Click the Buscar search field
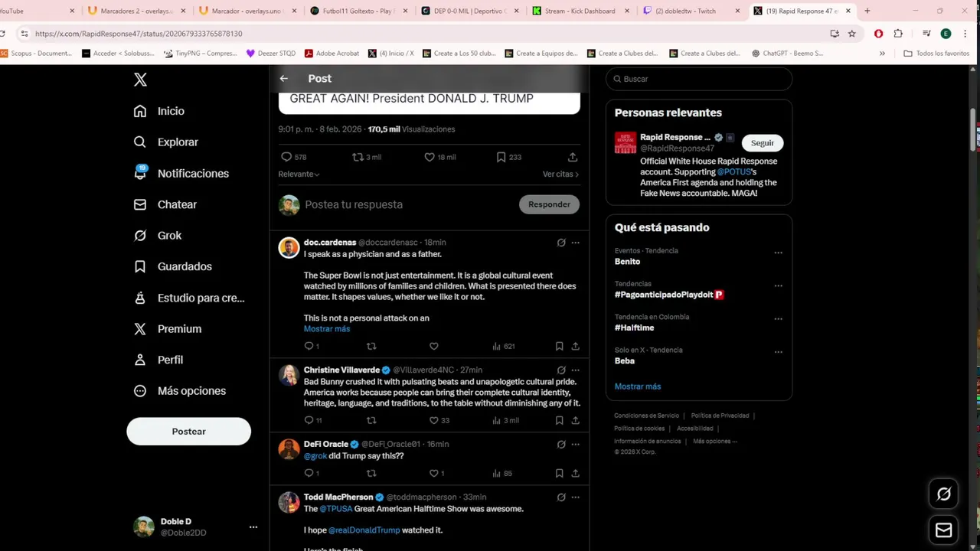Viewport: 980px width, 551px height. (699, 79)
